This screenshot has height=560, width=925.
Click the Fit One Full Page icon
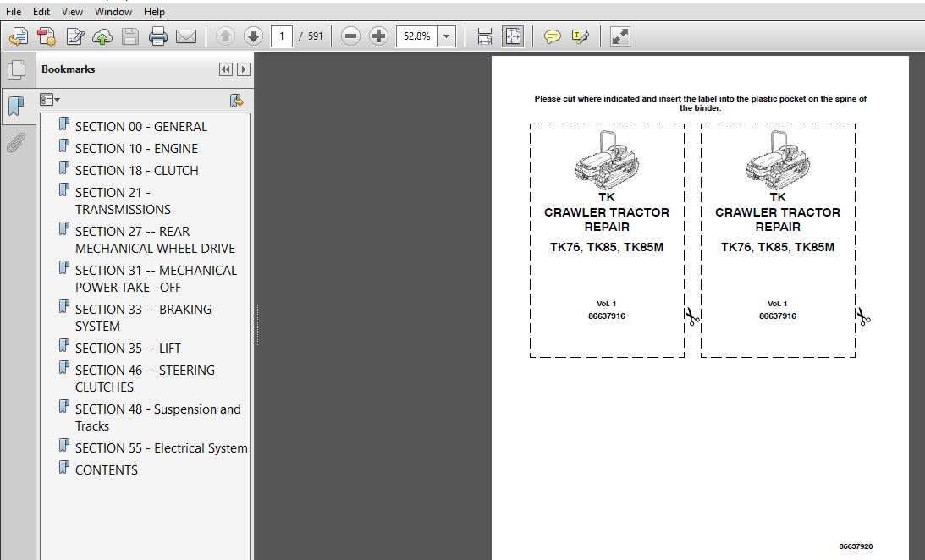pyautogui.click(x=513, y=36)
